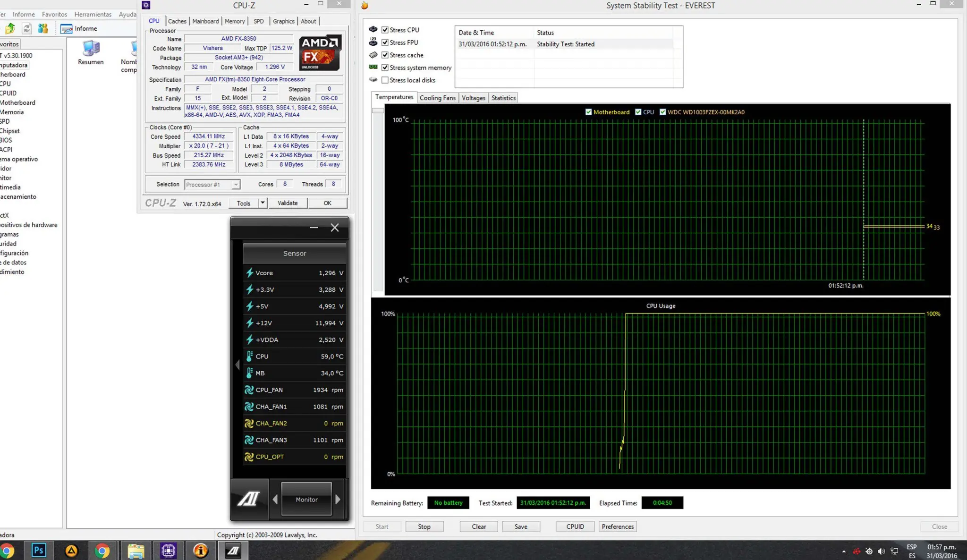Uncheck the Stress cache checkbox
Viewport: 967px width, 560px height.
385,55
